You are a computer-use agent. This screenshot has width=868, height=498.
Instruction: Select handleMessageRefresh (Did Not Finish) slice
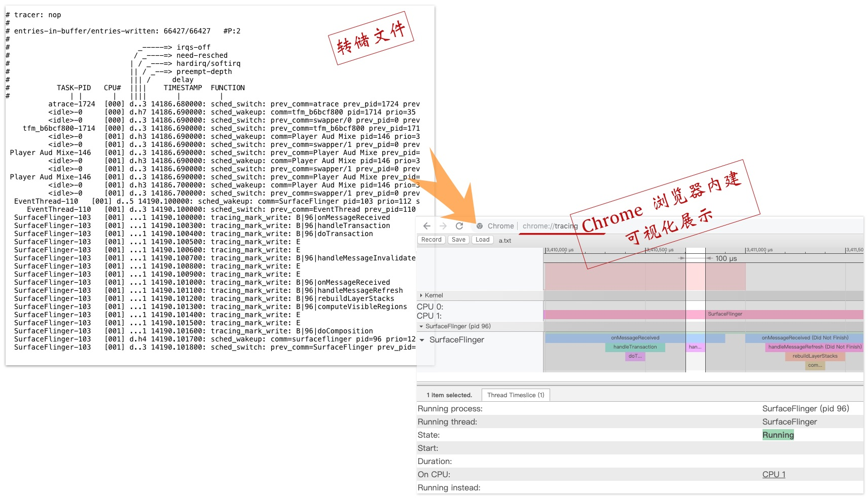814,347
